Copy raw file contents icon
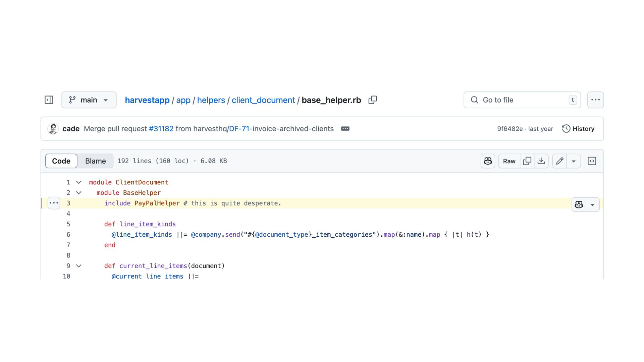Screen dimensions: 644x362 point(527,161)
